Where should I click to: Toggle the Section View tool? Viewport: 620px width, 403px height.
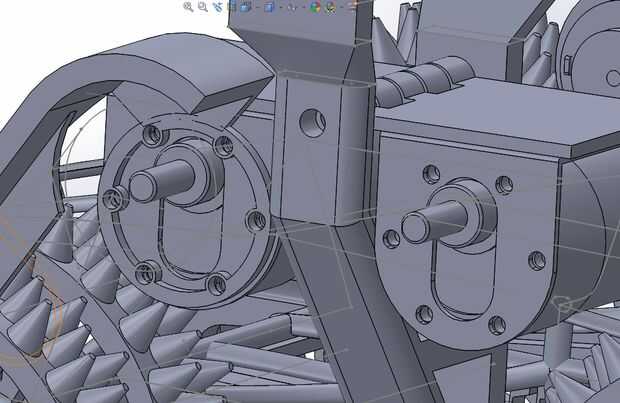click(232, 6)
